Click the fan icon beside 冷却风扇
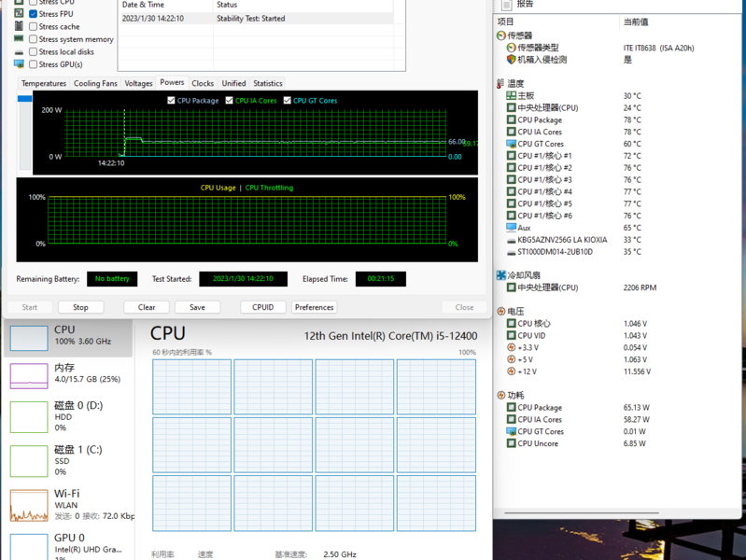This screenshot has width=746, height=560. [501, 275]
